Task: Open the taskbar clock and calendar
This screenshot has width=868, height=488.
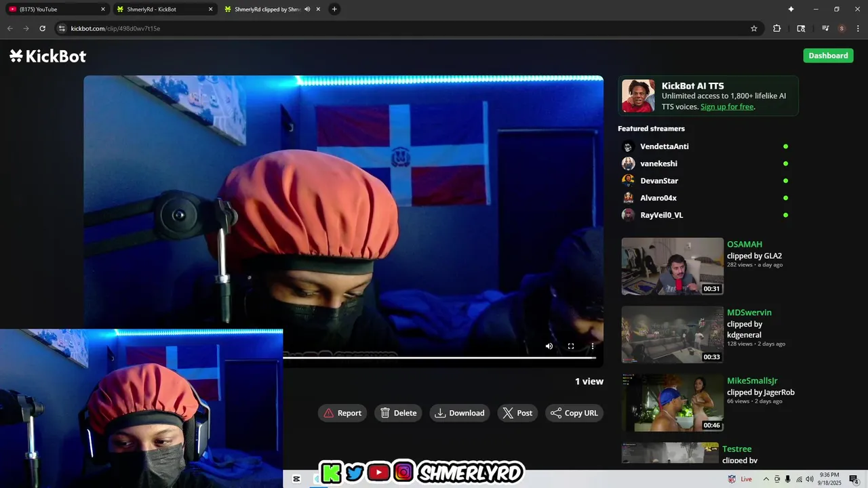Action: point(829,479)
